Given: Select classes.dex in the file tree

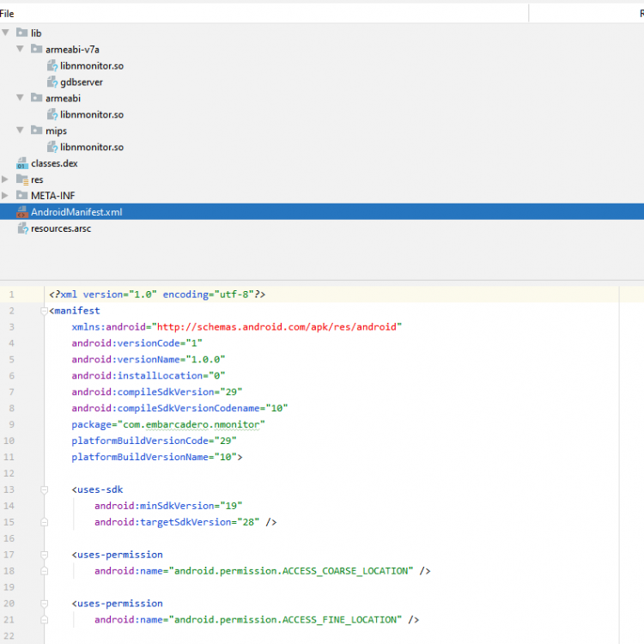Looking at the screenshot, I should tap(54, 163).
